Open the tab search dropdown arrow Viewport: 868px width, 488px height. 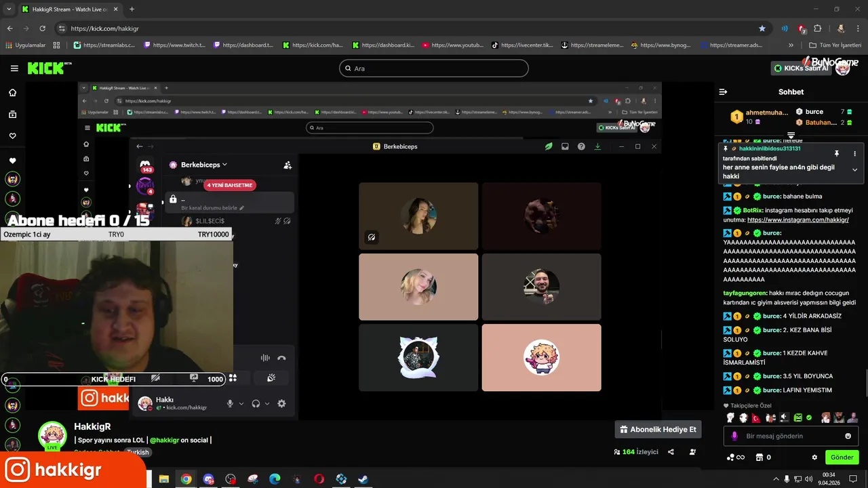8,9
